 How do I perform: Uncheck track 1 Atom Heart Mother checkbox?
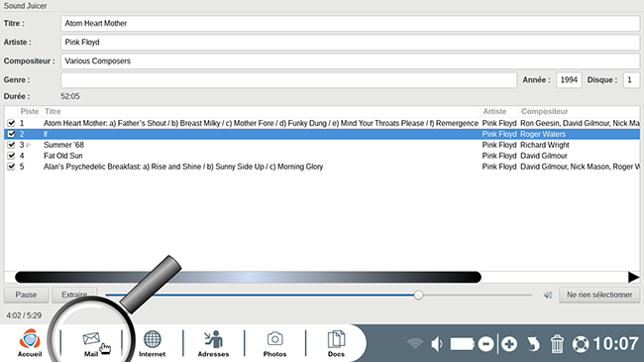point(11,123)
